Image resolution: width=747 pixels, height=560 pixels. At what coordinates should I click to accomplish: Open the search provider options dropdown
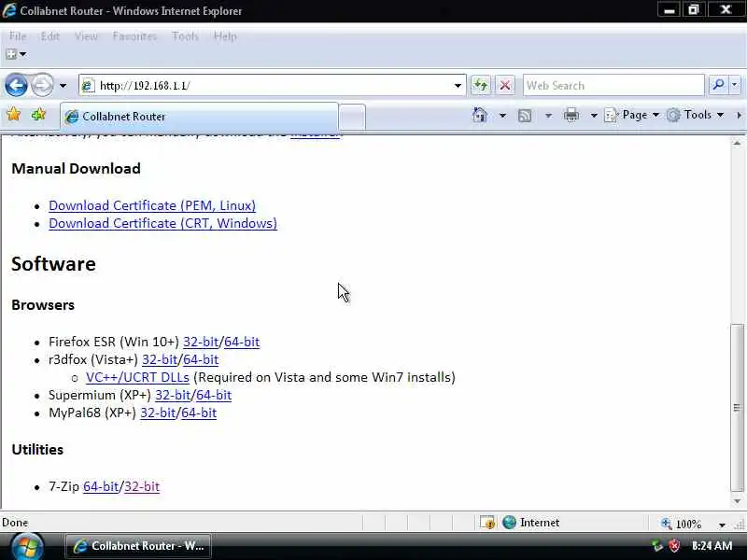(x=734, y=86)
